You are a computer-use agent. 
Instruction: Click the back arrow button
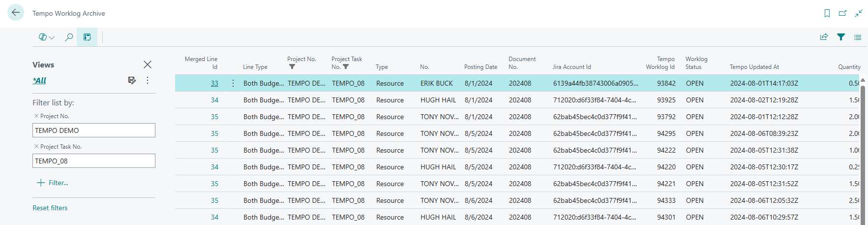[x=16, y=13]
